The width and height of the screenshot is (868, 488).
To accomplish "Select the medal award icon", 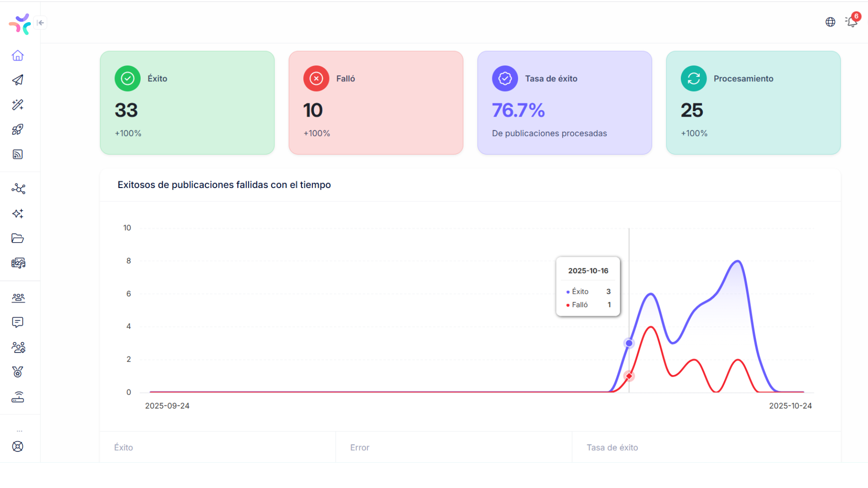I will point(18,372).
